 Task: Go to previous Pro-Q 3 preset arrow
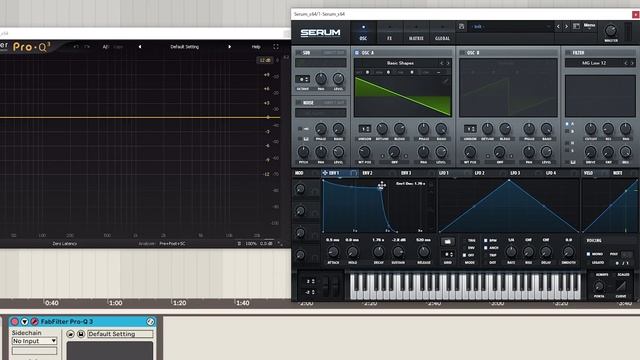140,47
